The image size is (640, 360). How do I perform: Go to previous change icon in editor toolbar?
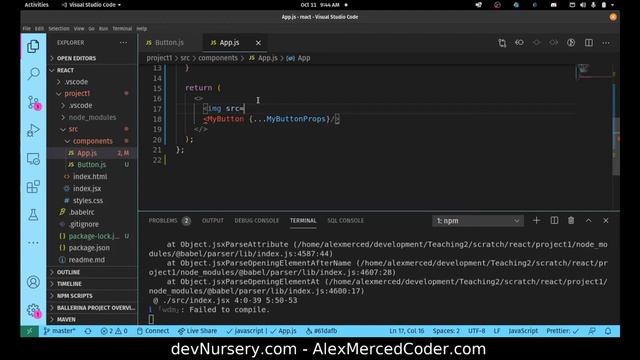pyautogui.click(x=519, y=42)
